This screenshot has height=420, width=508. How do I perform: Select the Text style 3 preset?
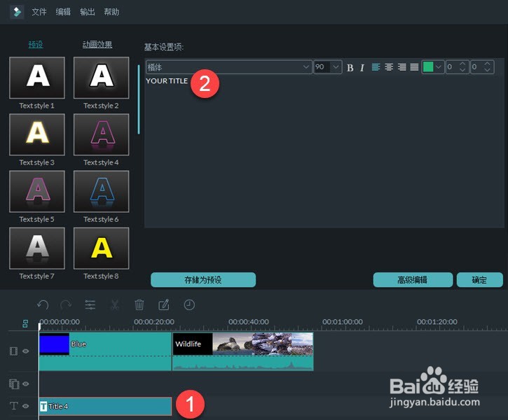37,134
